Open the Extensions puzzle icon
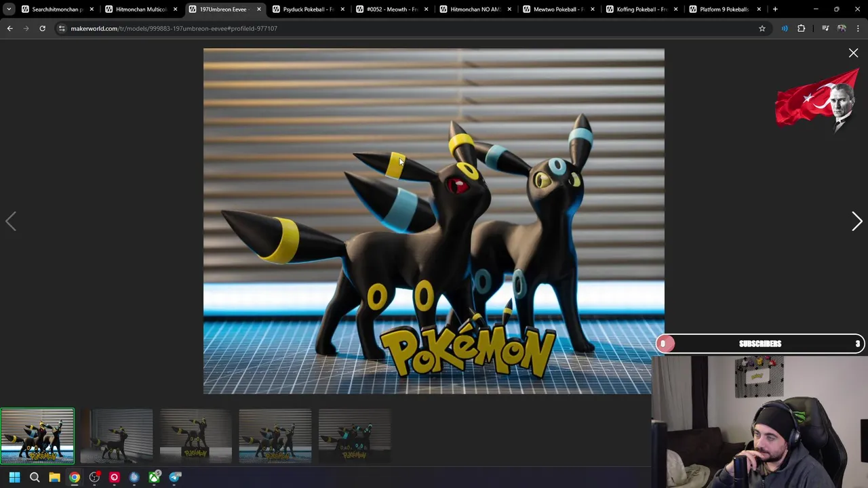The image size is (868, 488). coord(802,28)
